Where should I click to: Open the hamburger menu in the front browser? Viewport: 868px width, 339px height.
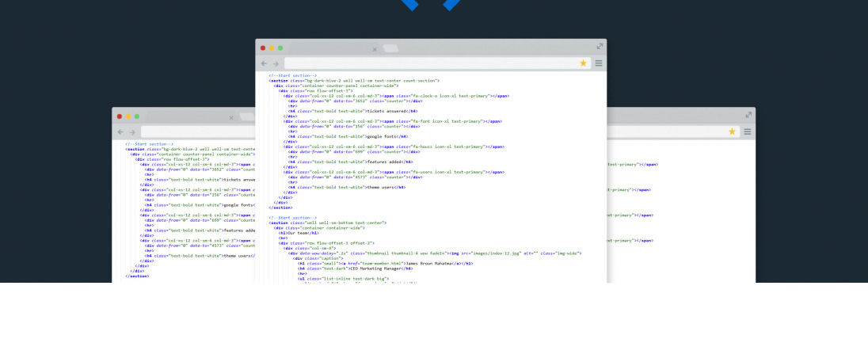tap(599, 63)
